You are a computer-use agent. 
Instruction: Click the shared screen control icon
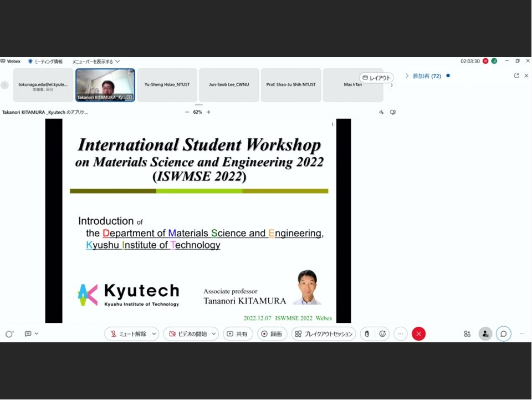point(393,113)
